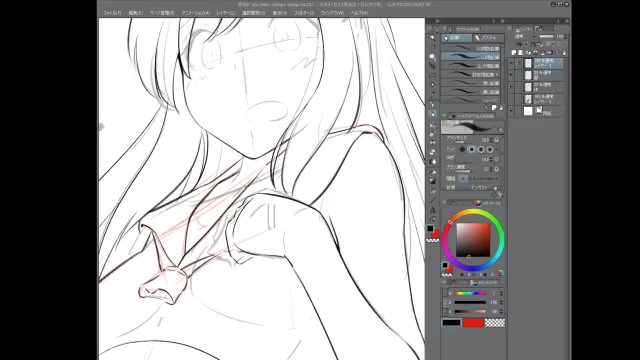Hide the paper layer with eye toggle
The width and height of the screenshot is (640, 360).
(x=511, y=111)
